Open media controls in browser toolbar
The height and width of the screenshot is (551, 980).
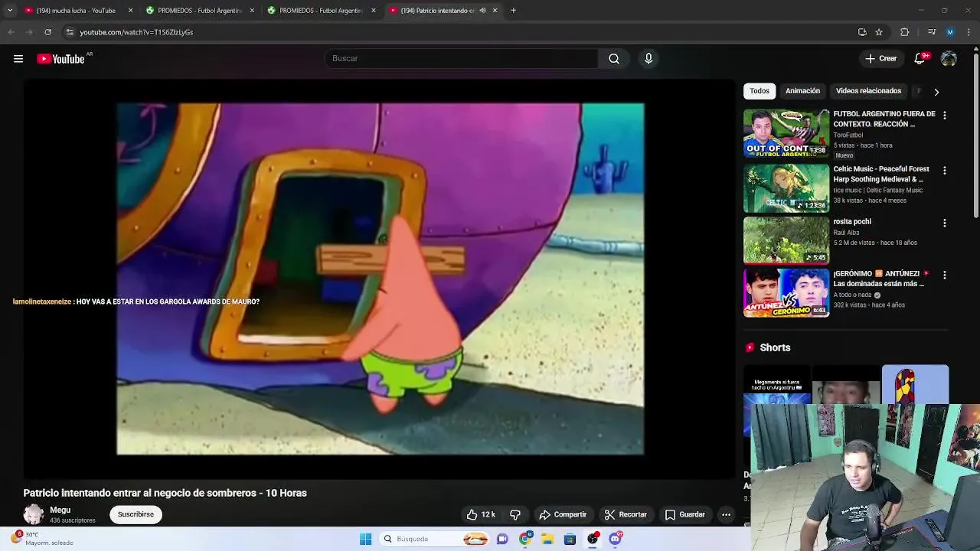[x=932, y=32]
